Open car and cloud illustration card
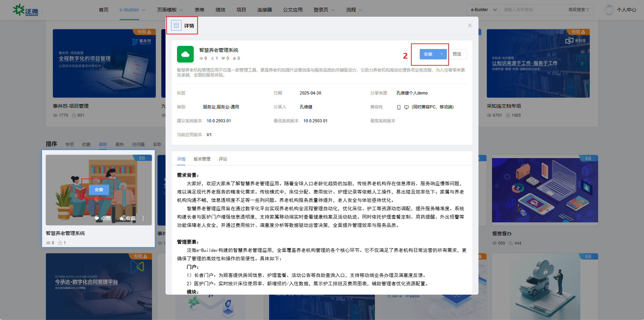Viewport: 644px width, 320px height. tap(545, 286)
